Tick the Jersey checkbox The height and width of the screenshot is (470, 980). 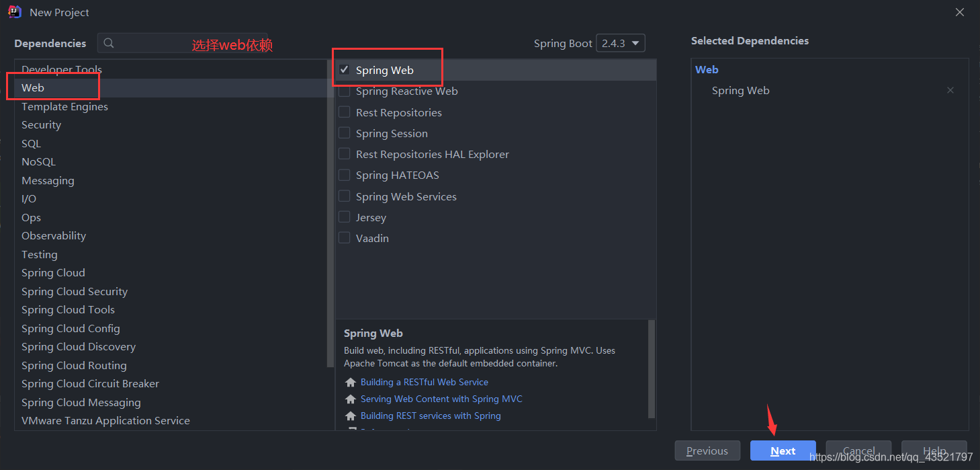[345, 217]
